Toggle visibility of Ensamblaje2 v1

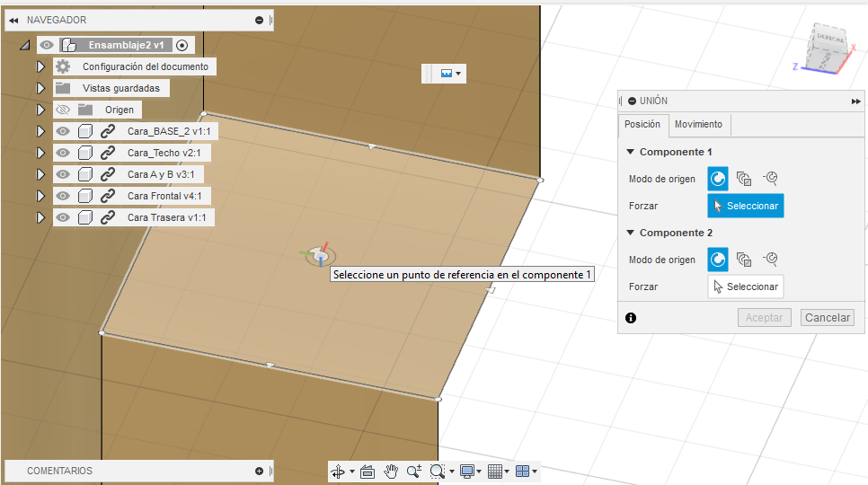pos(47,45)
